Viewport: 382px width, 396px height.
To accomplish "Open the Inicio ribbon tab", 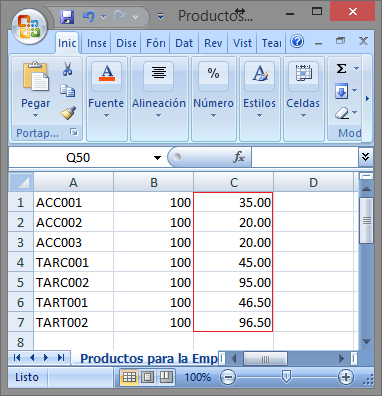I will coord(67,43).
